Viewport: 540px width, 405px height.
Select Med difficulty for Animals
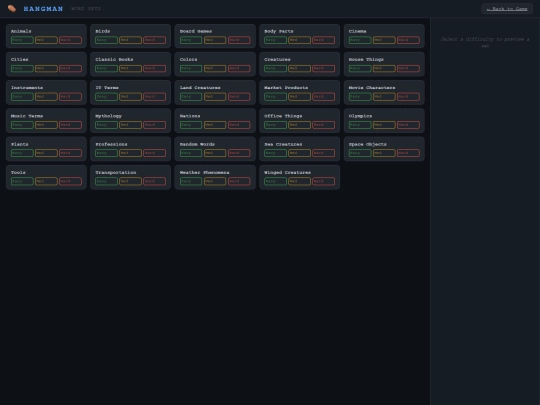pos(46,40)
